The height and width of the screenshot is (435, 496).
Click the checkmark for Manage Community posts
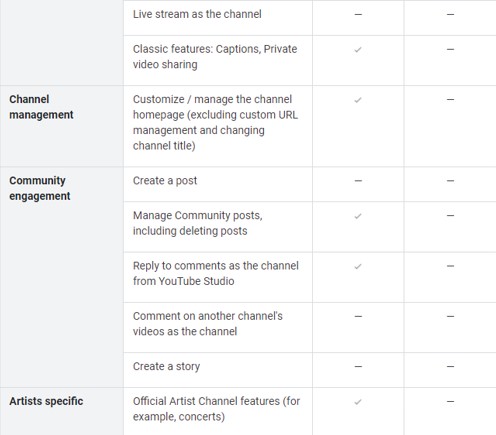pyautogui.click(x=358, y=216)
